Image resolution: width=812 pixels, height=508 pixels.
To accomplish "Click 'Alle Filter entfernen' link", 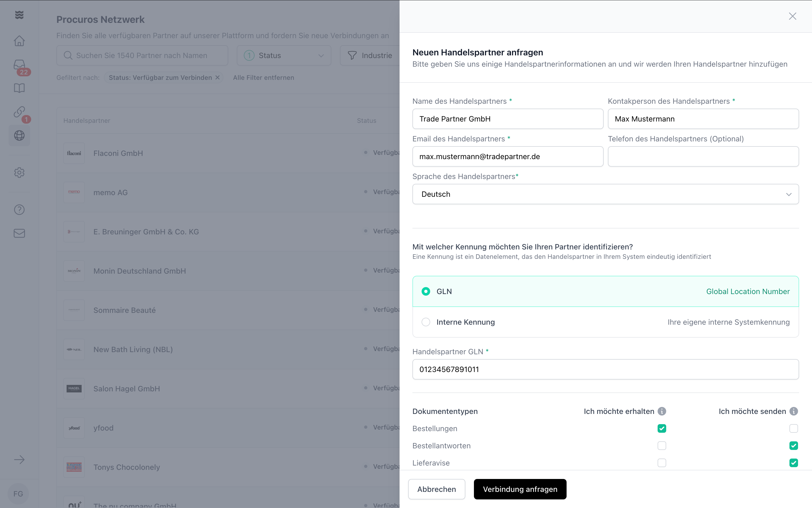I will pyautogui.click(x=263, y=78).
